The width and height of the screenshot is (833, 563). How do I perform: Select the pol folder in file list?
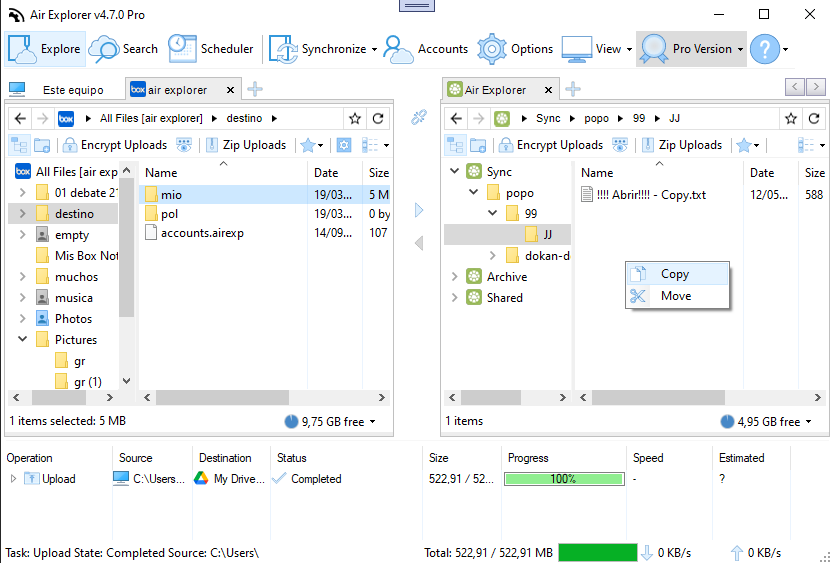[169, 214]
